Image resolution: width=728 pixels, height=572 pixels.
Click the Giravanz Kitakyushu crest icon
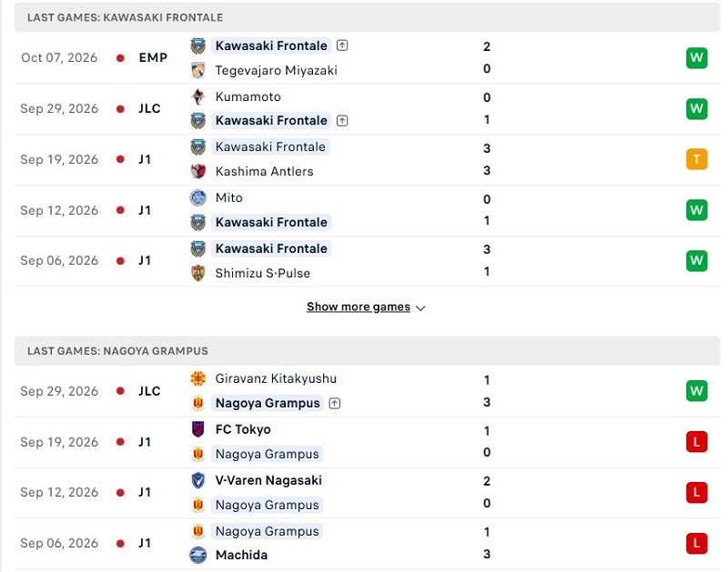198,378
